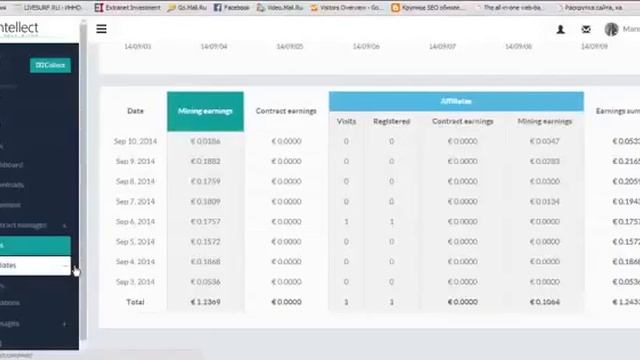Select the Mining earnings column header
Screen dimensions: 640x360
point(205,111)
